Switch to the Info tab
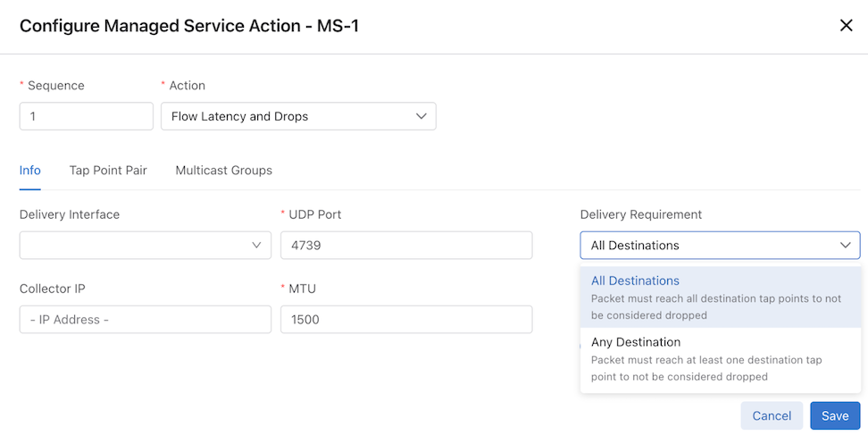The height and width of the screenshot is (435, 868). (x=29, y=171)
